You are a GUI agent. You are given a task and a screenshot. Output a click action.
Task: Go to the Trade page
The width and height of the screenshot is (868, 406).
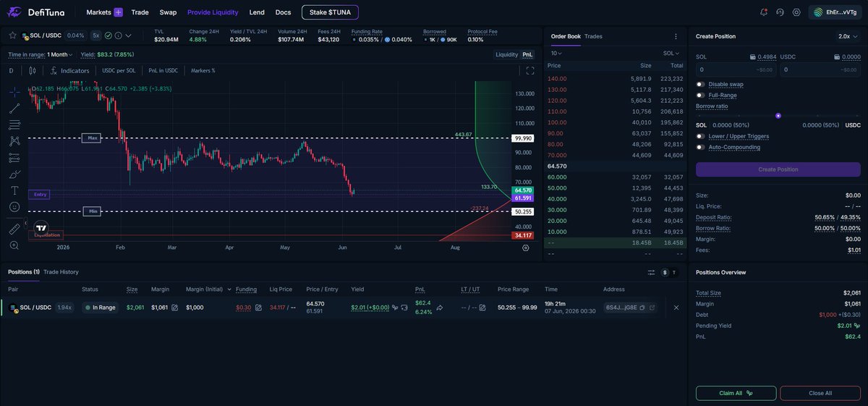(x=140, y=12)
